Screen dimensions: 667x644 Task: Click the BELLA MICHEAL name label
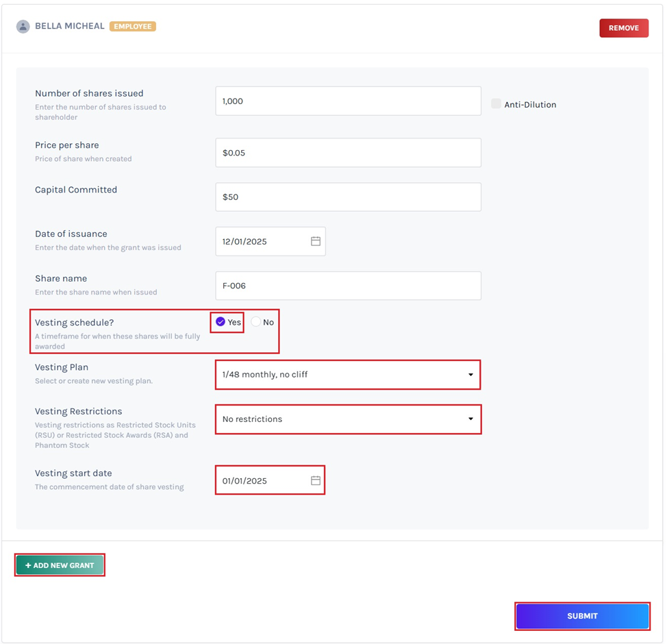70,27
